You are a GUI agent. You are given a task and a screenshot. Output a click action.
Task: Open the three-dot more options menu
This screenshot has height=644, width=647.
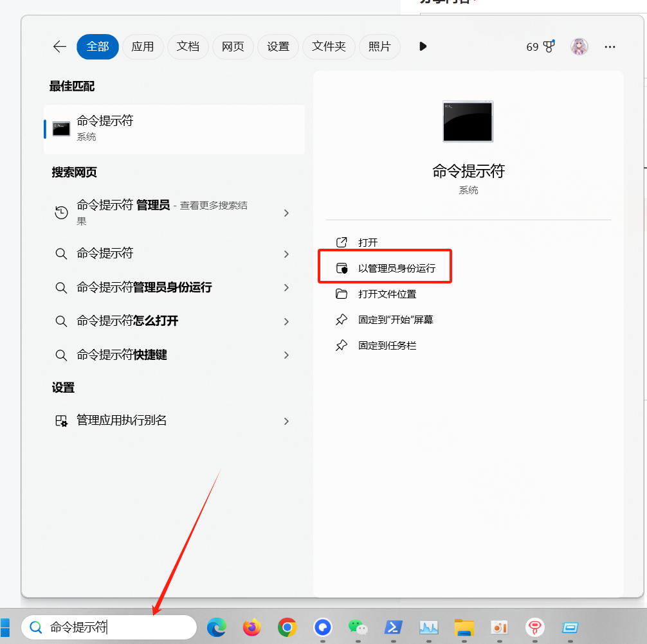point(610,47)
